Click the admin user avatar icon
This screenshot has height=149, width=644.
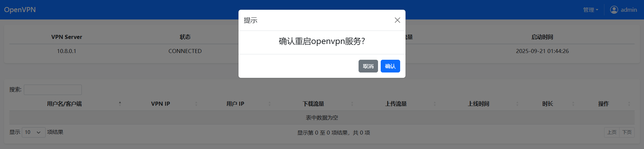(x=614, y=10)
